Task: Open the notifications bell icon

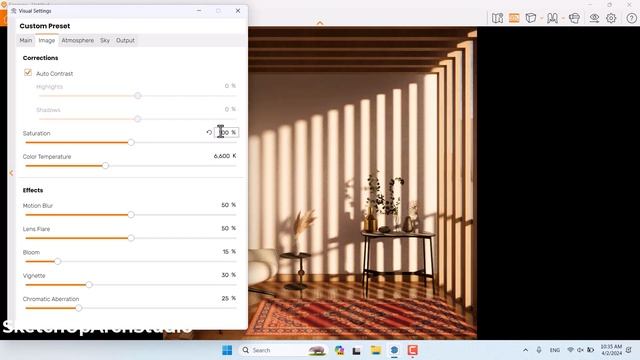Action: click(629, 350)
